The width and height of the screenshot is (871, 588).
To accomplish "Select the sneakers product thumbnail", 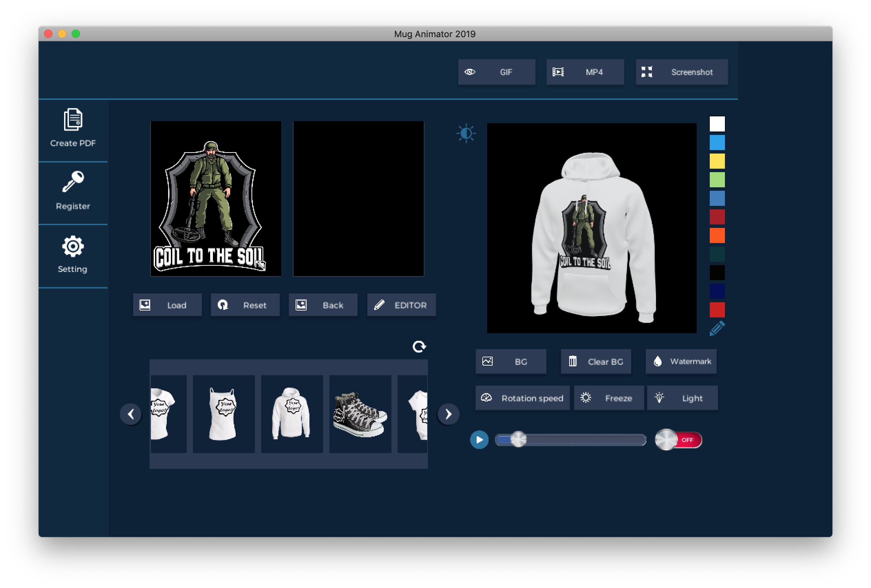I will (360, 414).
